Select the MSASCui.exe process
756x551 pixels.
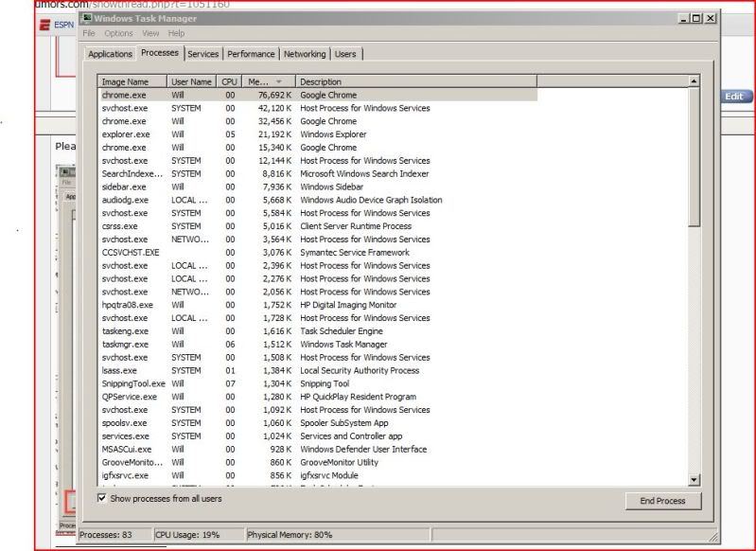point(317,449)
